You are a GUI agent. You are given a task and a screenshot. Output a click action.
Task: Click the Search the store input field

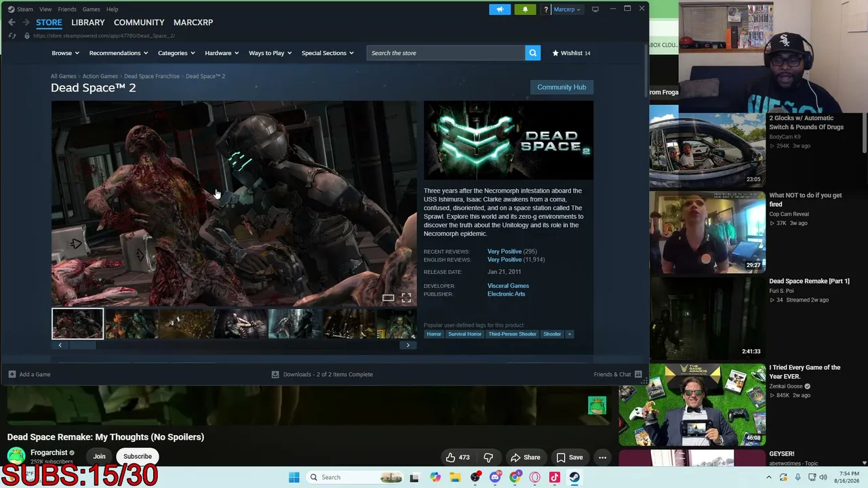pos(446,53)
